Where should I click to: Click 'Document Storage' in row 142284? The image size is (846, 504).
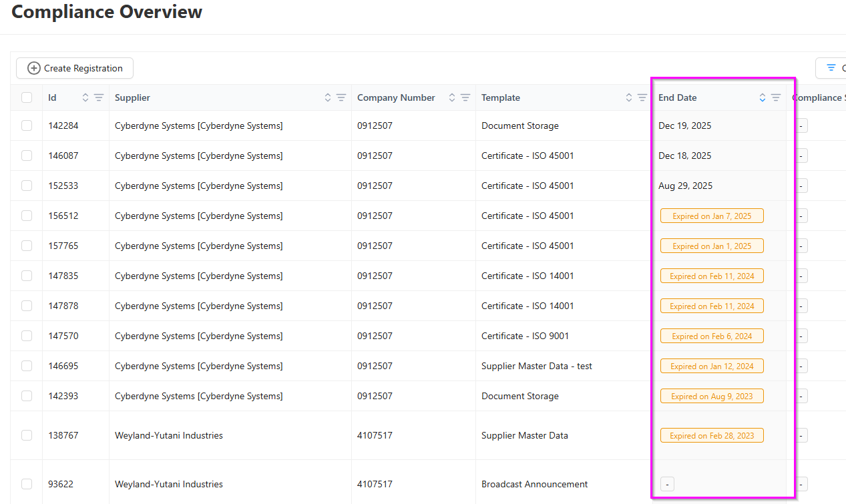click(520, 125)
